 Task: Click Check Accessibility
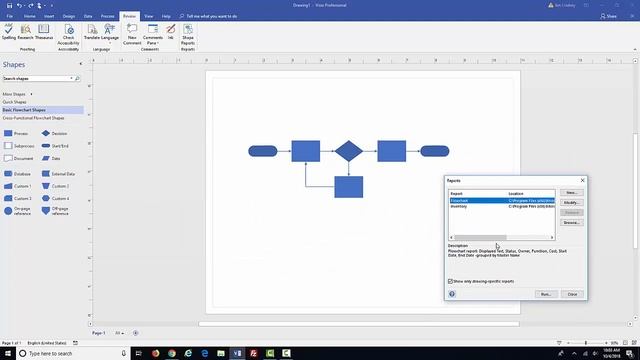coord(68,35)
